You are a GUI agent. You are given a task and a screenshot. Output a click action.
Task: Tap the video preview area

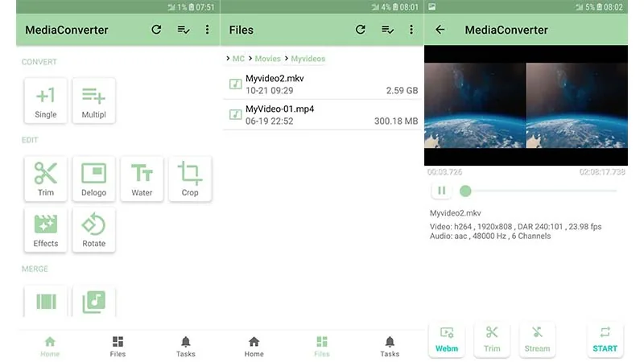click(526, 105)
